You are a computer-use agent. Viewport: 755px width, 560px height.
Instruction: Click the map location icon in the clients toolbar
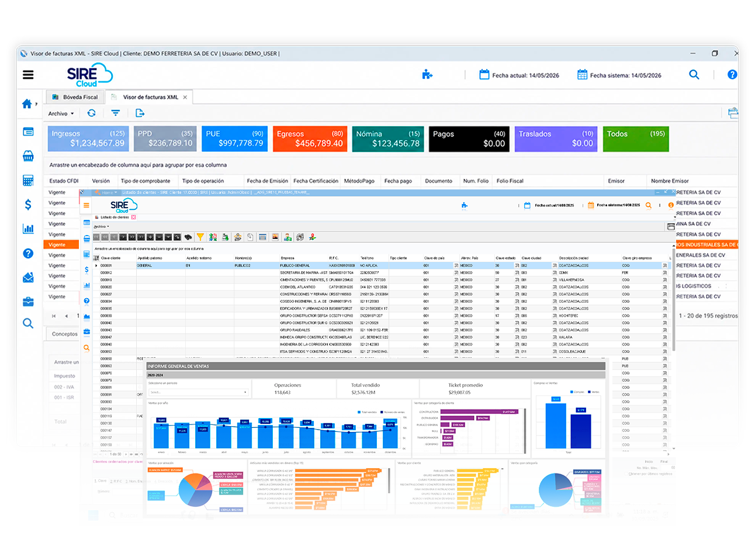click(x=313, y=237)
